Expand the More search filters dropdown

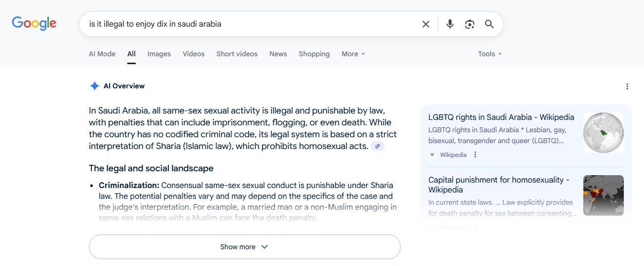click(353, 54)
